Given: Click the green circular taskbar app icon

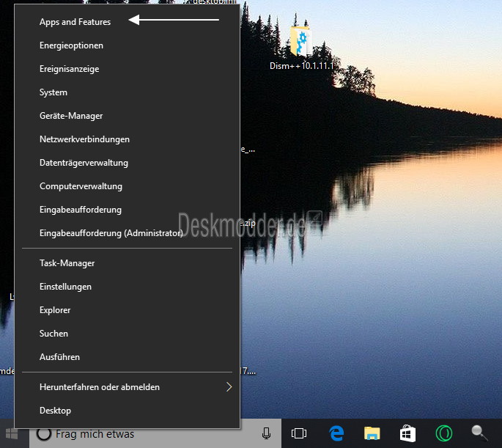Looking at the screenshot, I should 444,434.
